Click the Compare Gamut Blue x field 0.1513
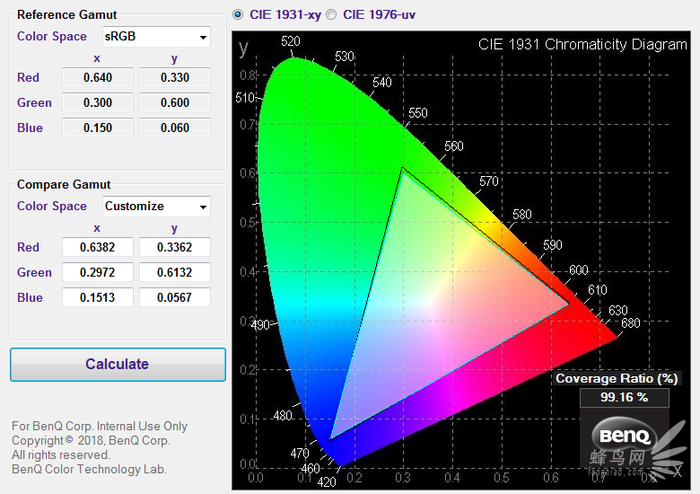Screen dimensions: 700x494 point(97,297)
